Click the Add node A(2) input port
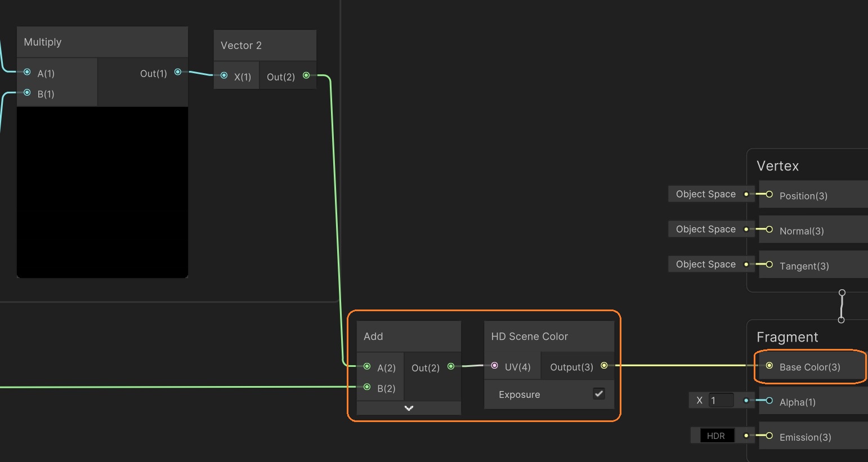Image resolution: width=868 pixels, height=462 pixels. pyautogui.click(x=367, y=366)
